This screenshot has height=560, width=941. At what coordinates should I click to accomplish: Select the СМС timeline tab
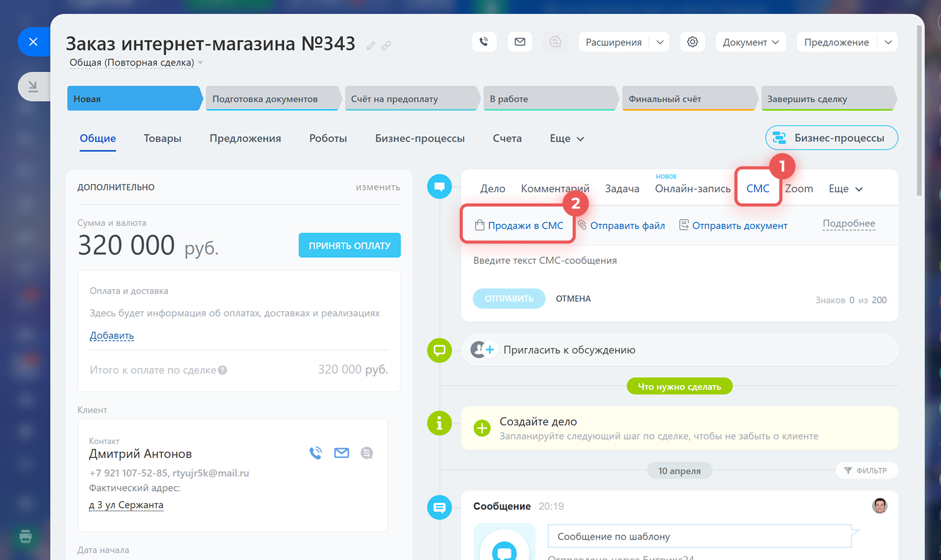click(x=758, y=189)
